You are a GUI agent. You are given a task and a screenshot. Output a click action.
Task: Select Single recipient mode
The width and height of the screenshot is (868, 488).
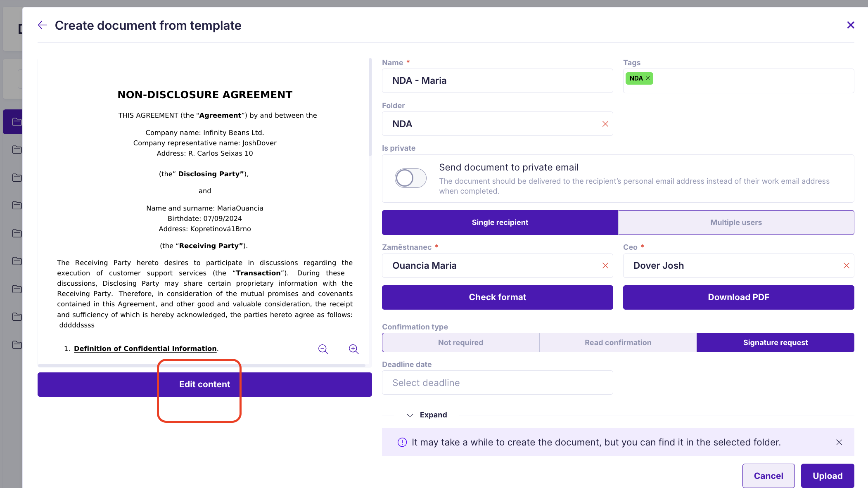click(x=500, y=223)
